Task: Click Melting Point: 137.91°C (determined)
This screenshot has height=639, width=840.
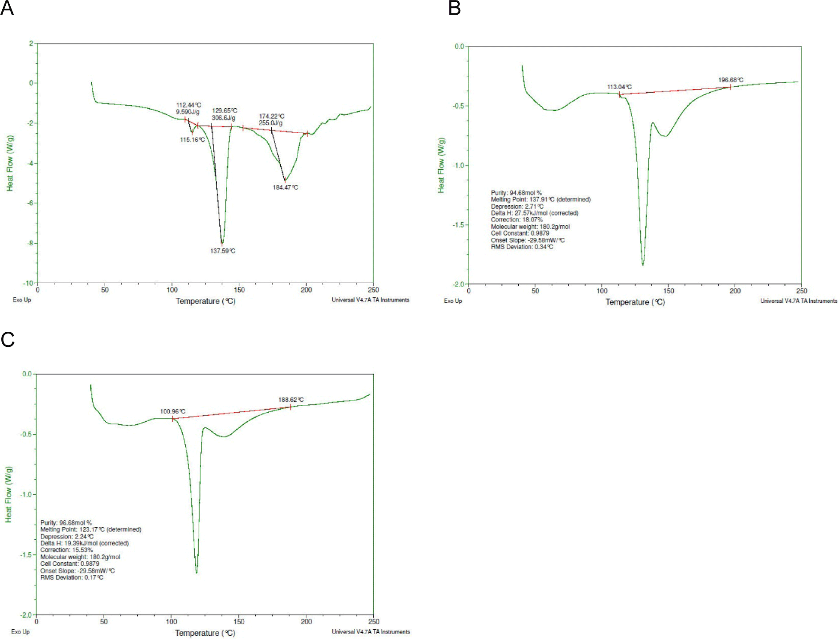Action: click(x=541, y=199)
